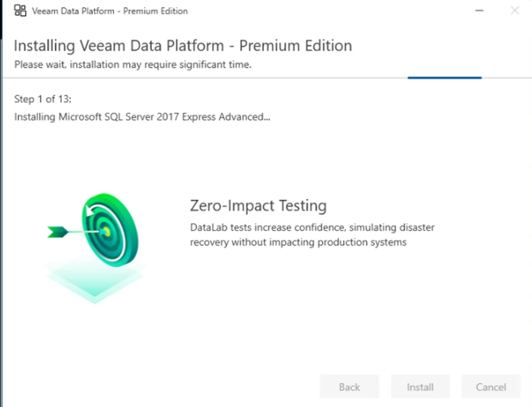Click the window title text in title bar
The image size is (532, 407).
[110, 11]
